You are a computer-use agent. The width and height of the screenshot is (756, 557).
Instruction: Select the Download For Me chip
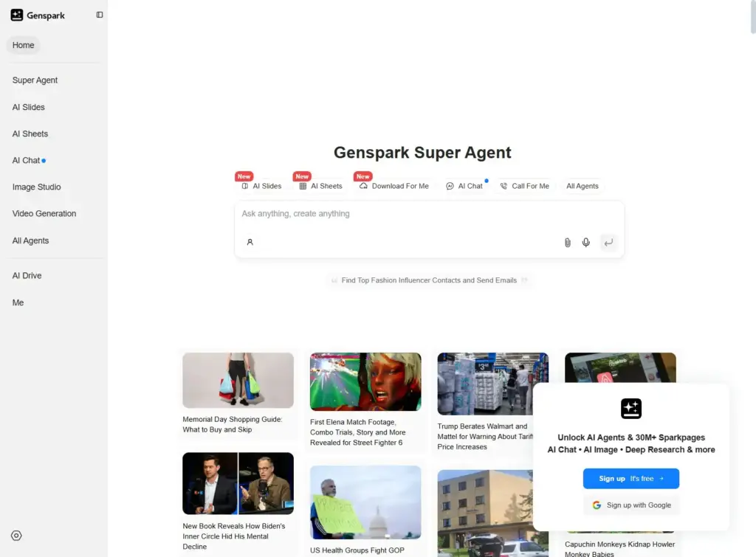394,186
